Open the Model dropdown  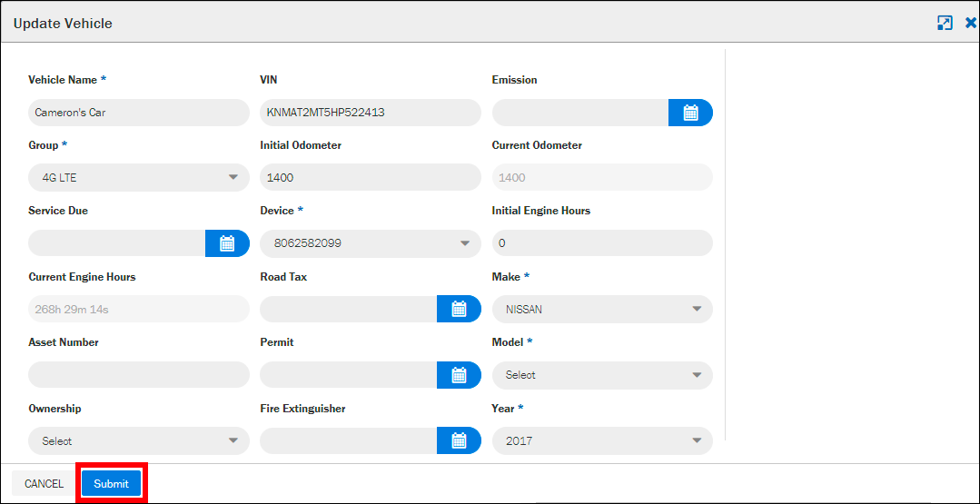[x=602, y=375]
